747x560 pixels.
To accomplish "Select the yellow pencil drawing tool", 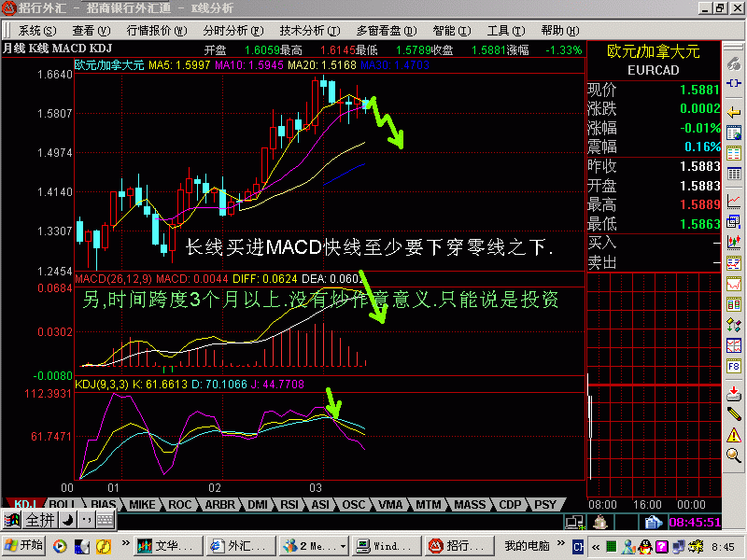I will click(734, 413).
